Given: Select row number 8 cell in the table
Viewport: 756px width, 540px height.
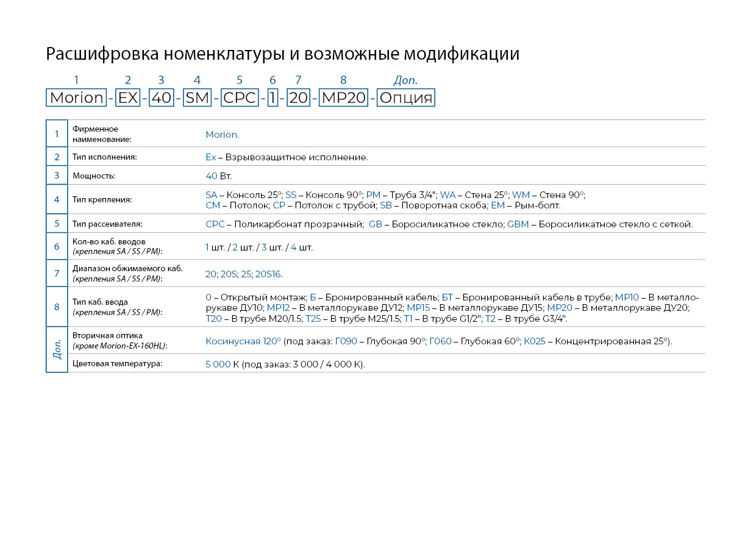Looking at the screenshot, I should [57, 307].
